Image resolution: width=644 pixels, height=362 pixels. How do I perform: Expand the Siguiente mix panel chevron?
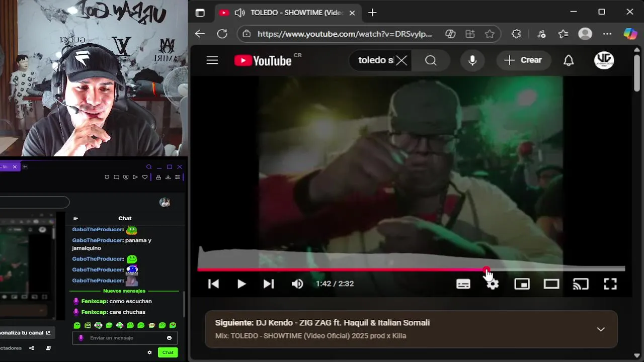point(601,329)
